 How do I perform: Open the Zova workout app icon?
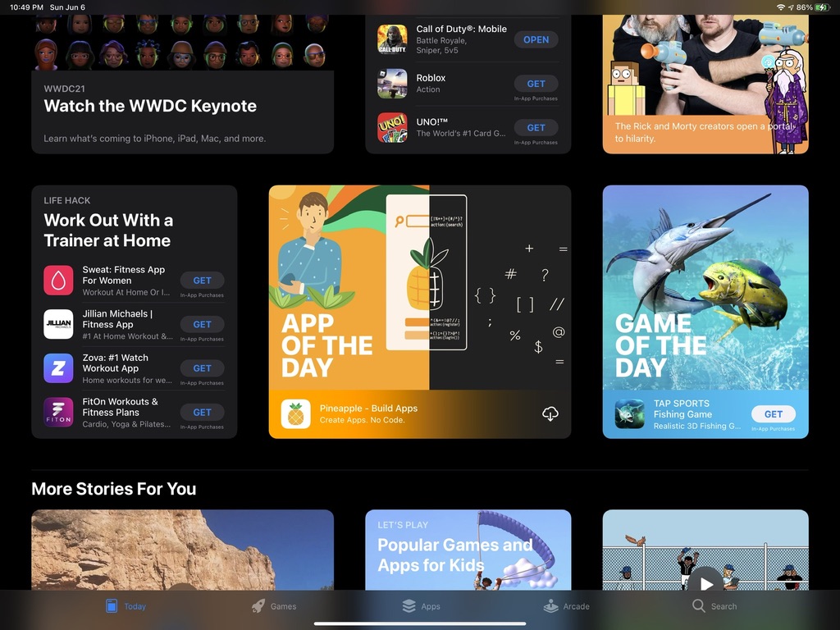tap(58, 368)
